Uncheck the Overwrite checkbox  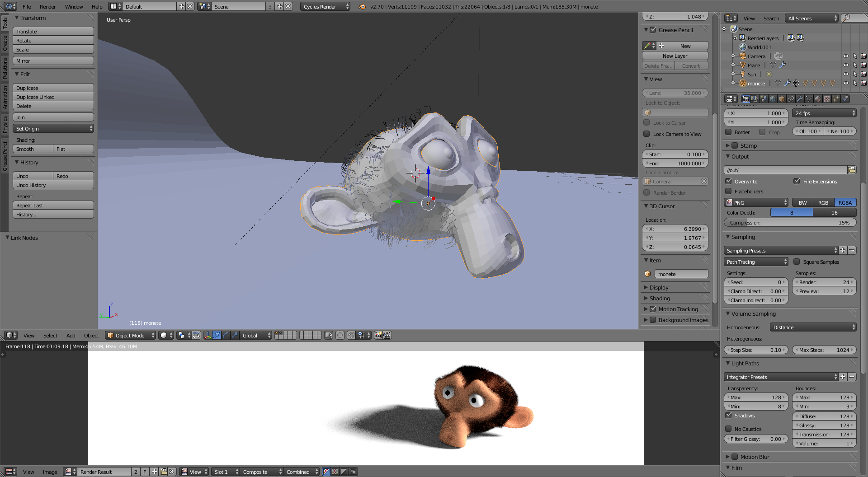pyautogui.click(x=728, y=181)
